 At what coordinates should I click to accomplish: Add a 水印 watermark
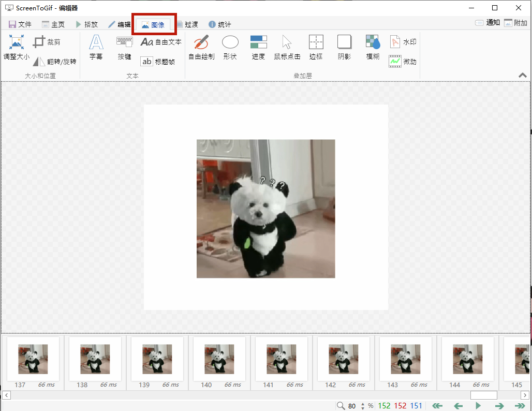coord(403,42)
